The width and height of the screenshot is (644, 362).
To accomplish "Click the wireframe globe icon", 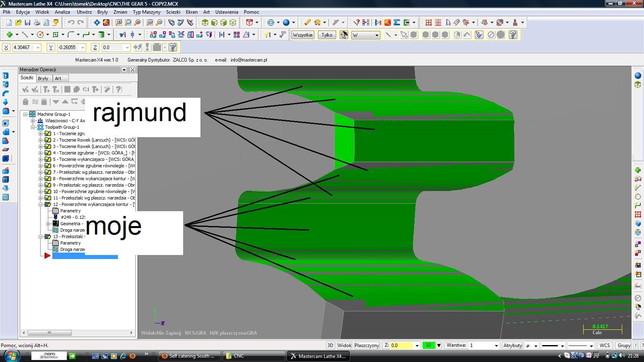I will 271,23.
